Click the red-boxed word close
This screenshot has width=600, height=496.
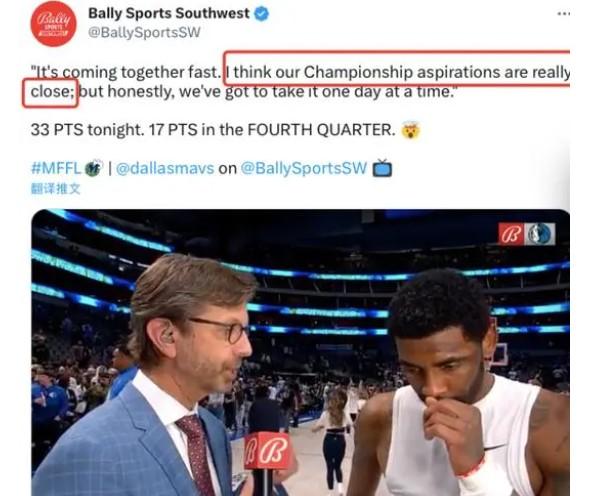pyautogui.click(x=50, y=92)
